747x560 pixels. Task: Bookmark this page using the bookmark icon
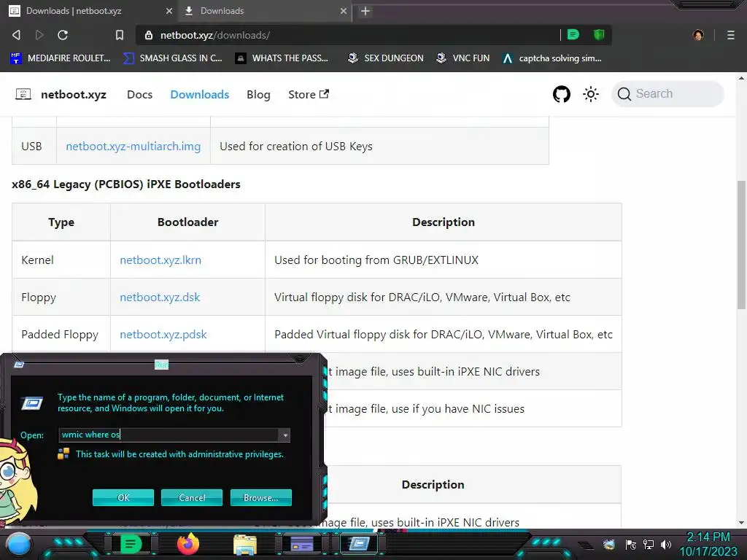coord(120,35)
